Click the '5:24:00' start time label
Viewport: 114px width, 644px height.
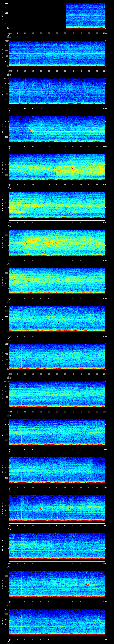(x=9, y=601)
